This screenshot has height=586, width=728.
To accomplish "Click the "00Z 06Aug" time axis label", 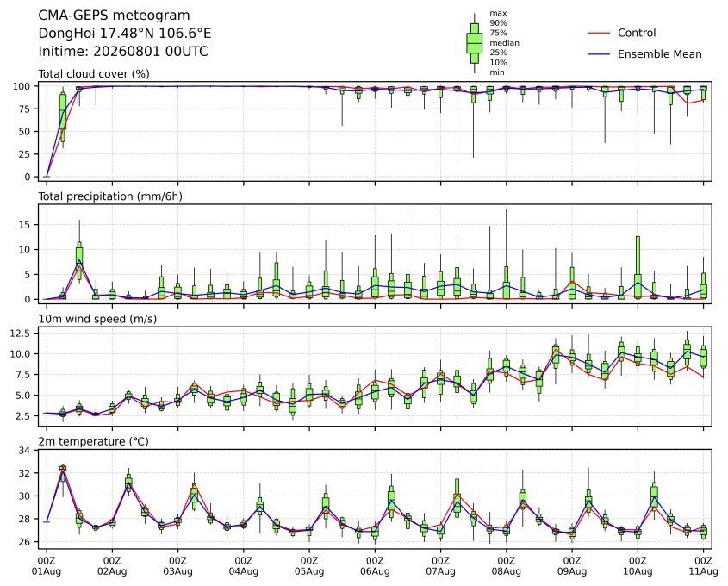I will point(375,566).
